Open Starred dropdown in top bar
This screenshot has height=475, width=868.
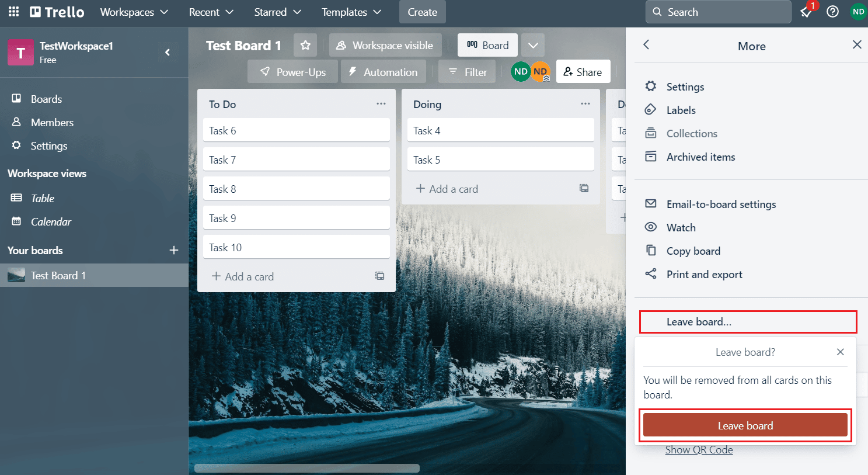278,12
